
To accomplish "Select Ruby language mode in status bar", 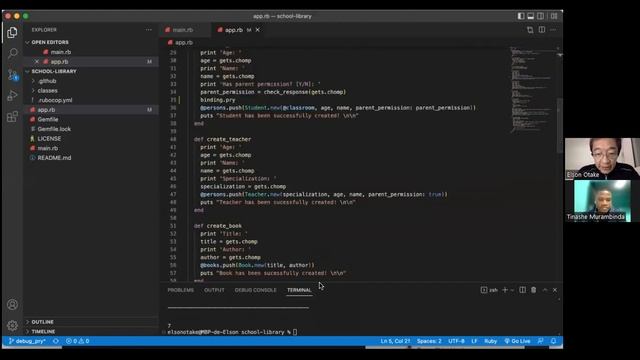I will point(491,341).
